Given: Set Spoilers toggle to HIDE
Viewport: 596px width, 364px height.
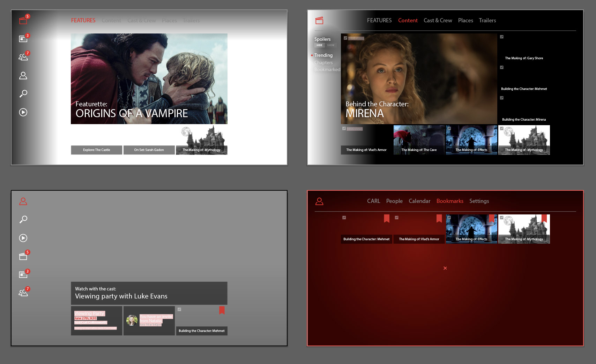Looking at the screenshot, I should click(x=320, y=45).
